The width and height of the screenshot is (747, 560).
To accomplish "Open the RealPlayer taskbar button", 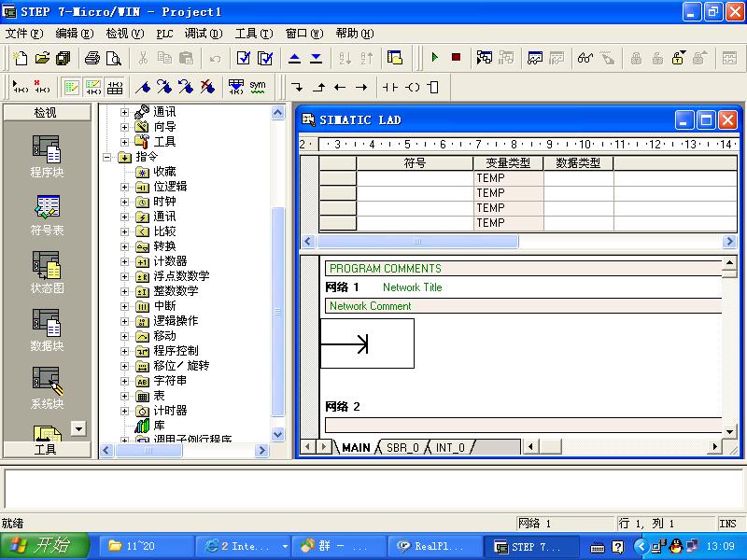I will [434, 546].
